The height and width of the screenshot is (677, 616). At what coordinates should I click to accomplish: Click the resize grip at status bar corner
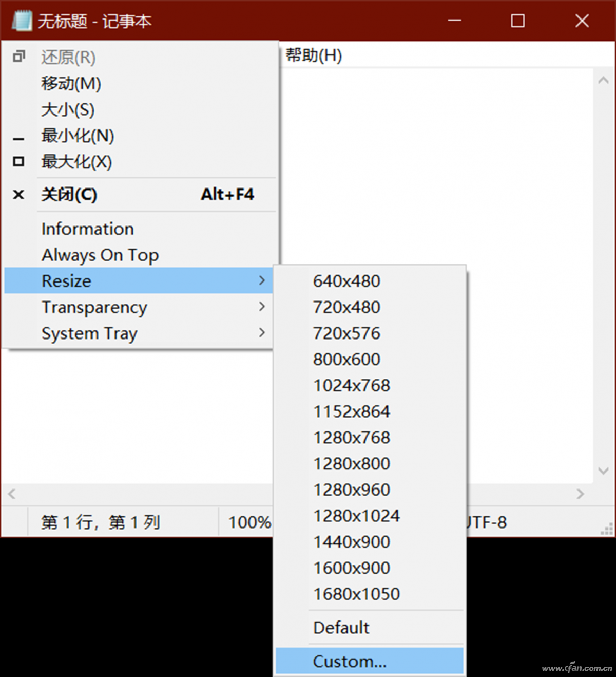pyautogui.click(x=607, y=529)
